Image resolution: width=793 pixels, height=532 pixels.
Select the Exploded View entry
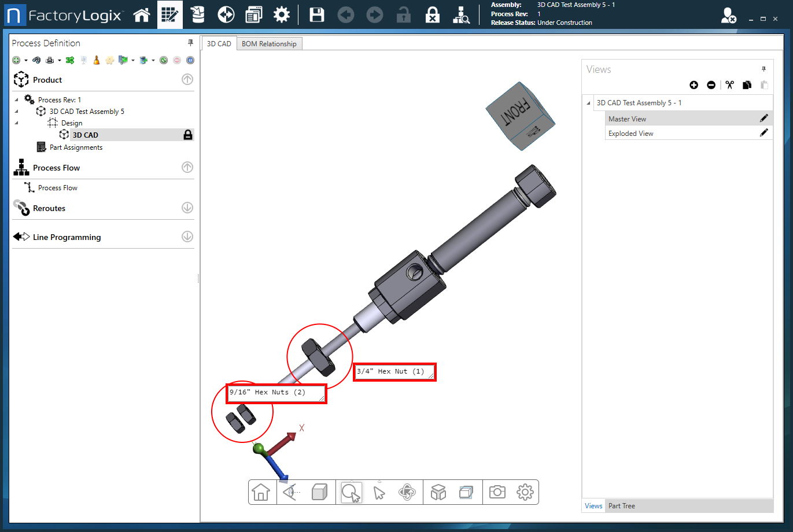pyautogui.click(x=631, y=134)
